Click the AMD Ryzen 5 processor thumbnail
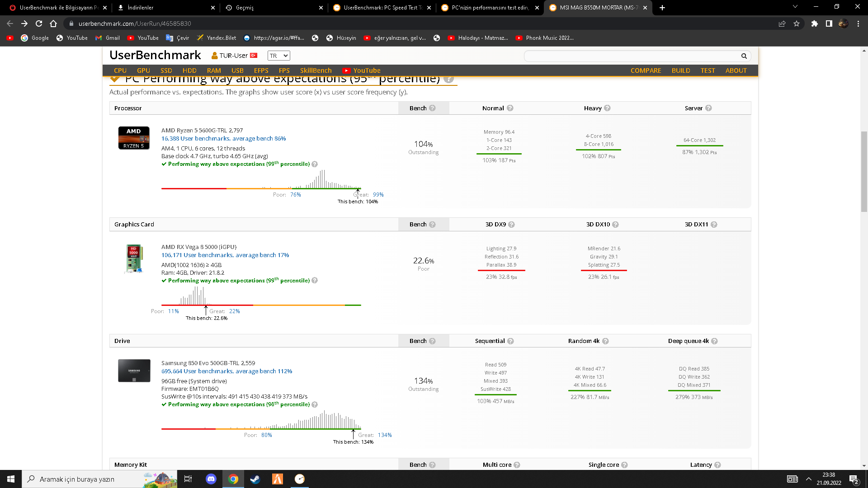The width and height of the screenshot is (868, 488). click(x=134, y=138)
